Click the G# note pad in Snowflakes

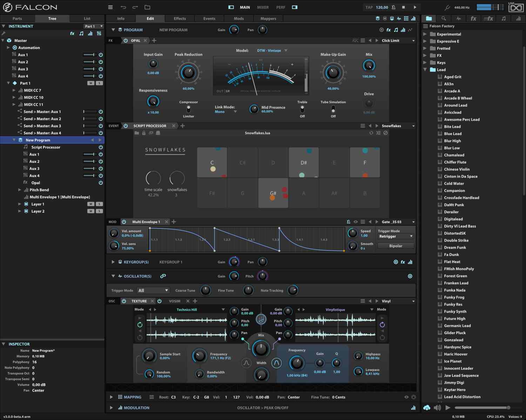pos(273,193)
